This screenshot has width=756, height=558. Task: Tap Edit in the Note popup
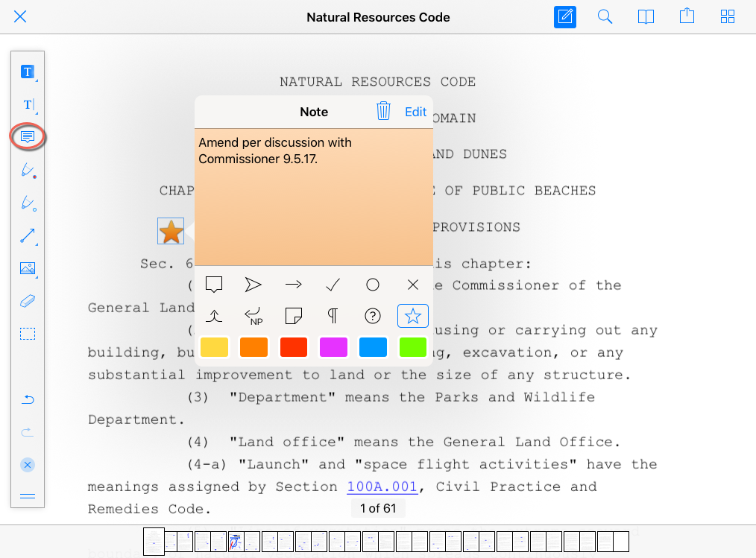tap(415, 112)
